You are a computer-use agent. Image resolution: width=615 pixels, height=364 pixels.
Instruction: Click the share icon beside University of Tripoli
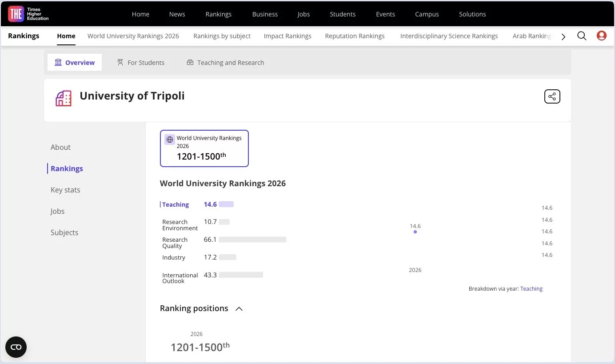[552, 96]
